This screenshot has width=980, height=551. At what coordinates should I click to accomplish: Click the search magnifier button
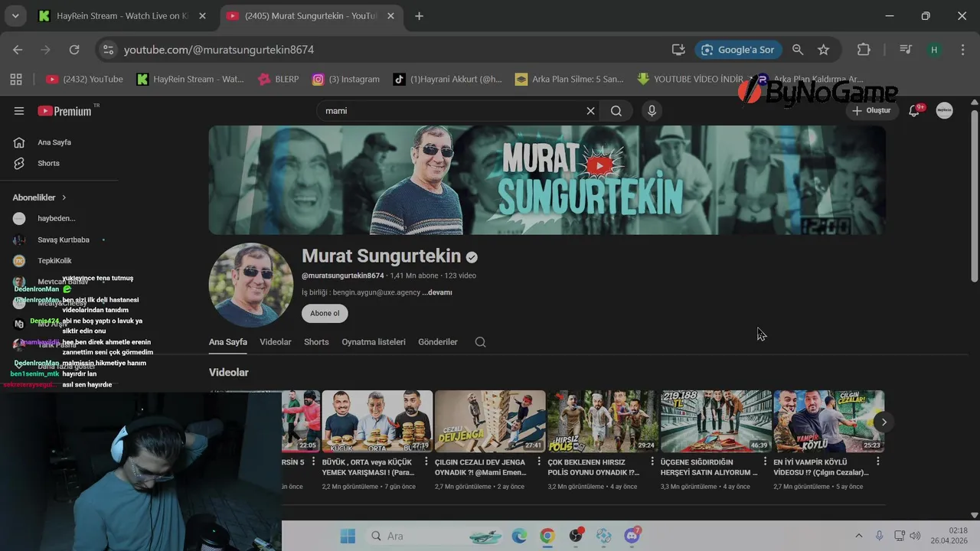616,111
